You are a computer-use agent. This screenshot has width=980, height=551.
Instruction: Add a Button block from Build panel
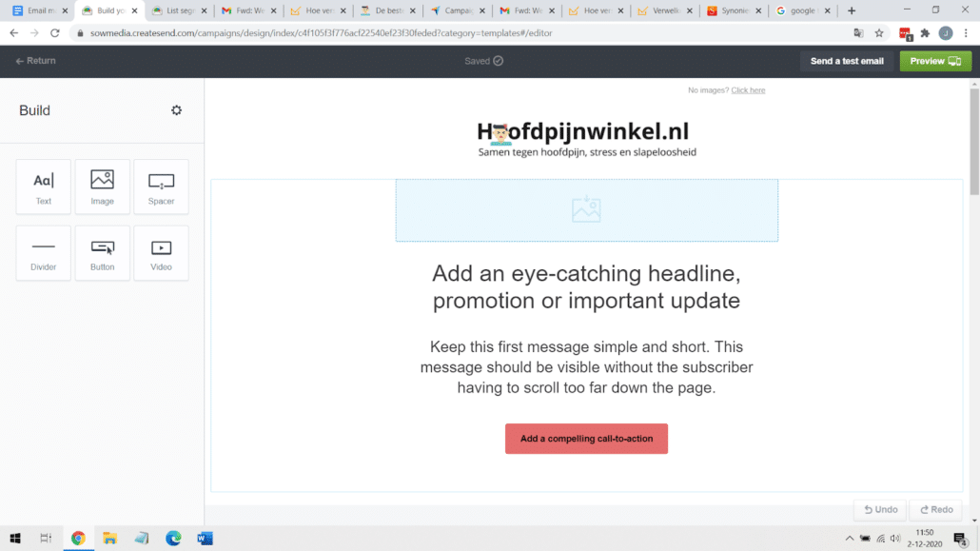[x=102, y=253]
